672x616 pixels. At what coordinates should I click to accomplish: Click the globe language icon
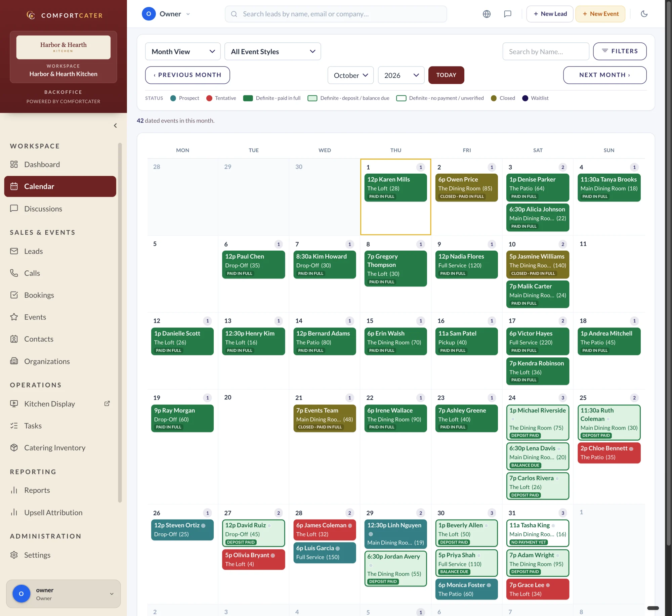click(487, 14)
